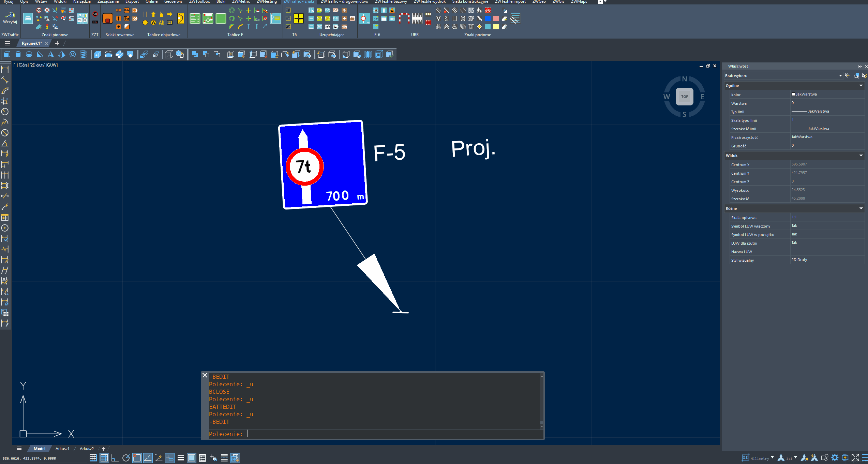Toggle the compass orientation to TOP view
Image resolution: width=868 pixels, height=464 pixels.
684,97
